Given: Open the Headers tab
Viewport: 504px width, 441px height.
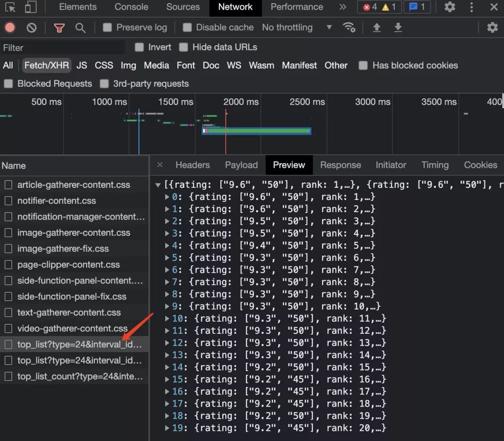Looking at the screenshot, I should (193, 165).
